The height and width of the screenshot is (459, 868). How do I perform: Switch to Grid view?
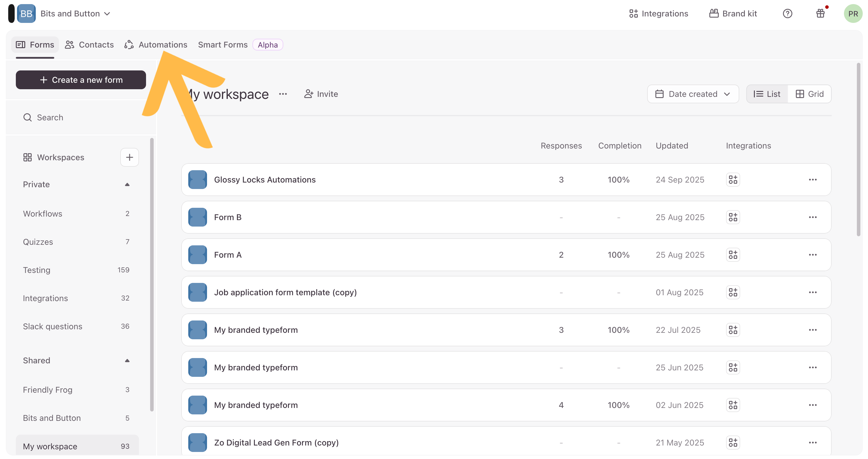coord(809,94)
